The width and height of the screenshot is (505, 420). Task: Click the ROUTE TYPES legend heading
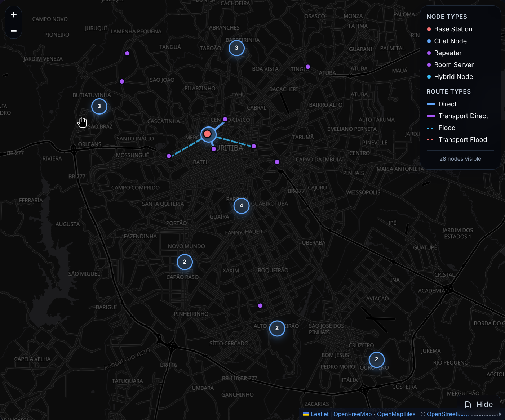pyautogui.click(x=449, y=91)
